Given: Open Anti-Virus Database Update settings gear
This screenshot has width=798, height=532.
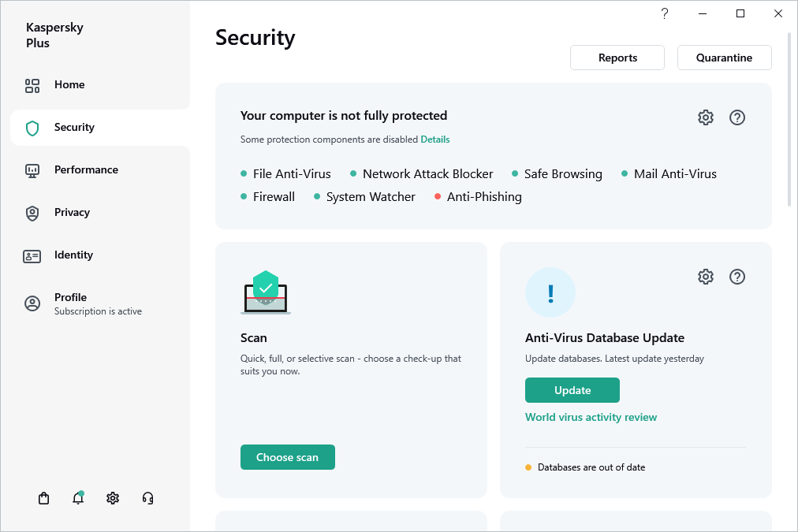Looking at the screenshot, I should pyautogui.click(x=706, y=277).
